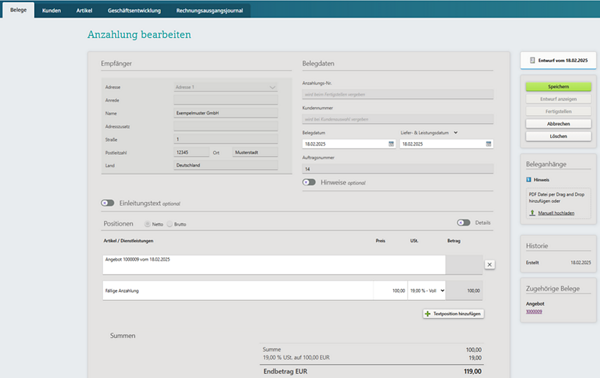Click the PDF drag and drop upload area
The width and height of the screenshot is (600, 378).
[558, 204]
